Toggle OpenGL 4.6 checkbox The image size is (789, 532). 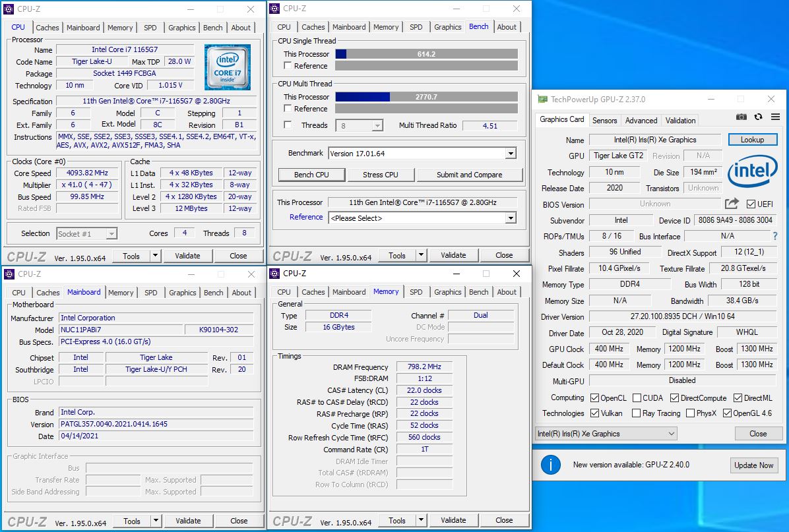pos(726,413)
